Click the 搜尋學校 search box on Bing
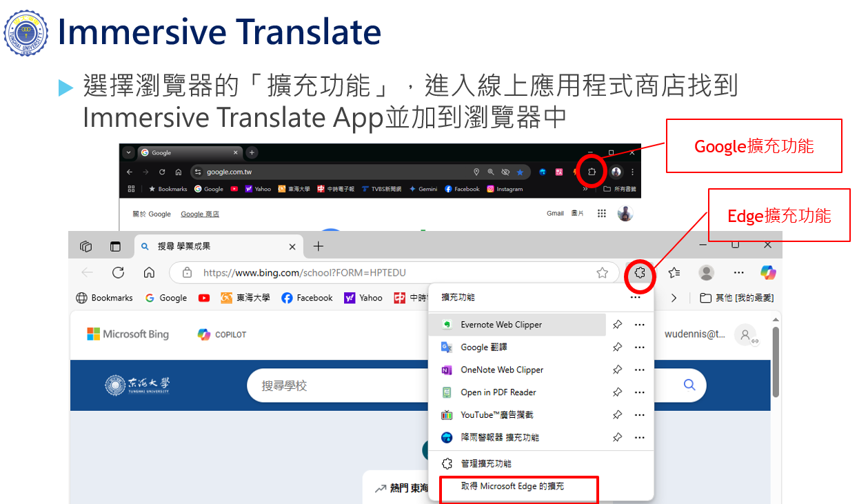868x504 pixels. 477,385
